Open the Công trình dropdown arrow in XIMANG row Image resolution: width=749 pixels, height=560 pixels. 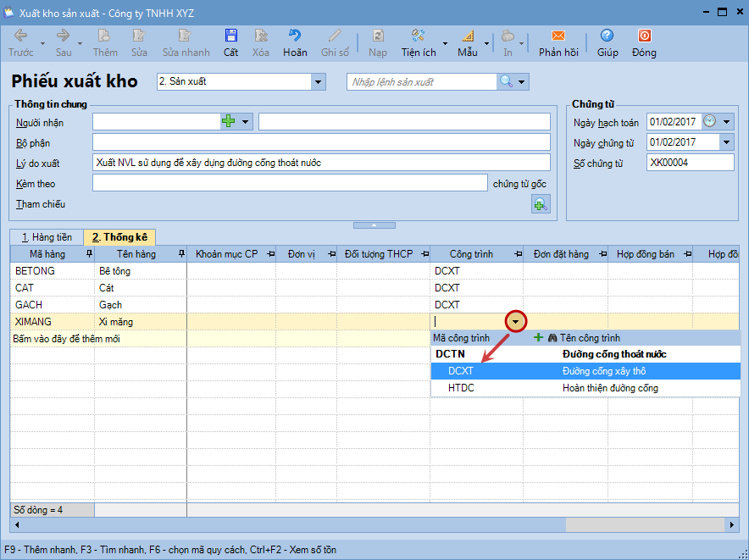516,322
